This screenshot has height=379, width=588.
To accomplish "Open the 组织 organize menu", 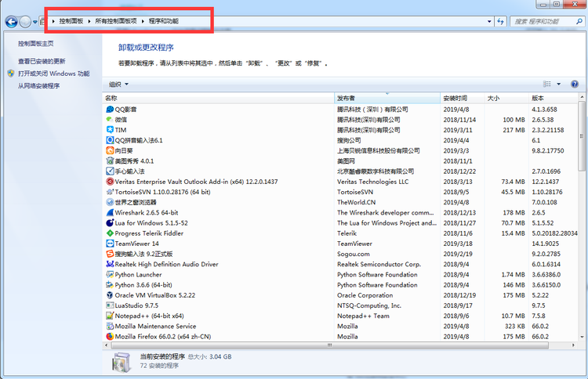I will [118, 85].
